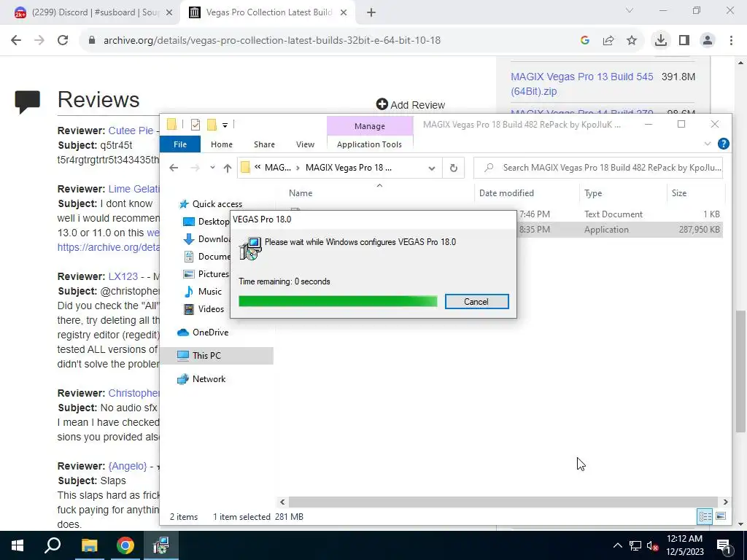
Task: Open taskbar File Explorer icon
Action: point(89,545)
